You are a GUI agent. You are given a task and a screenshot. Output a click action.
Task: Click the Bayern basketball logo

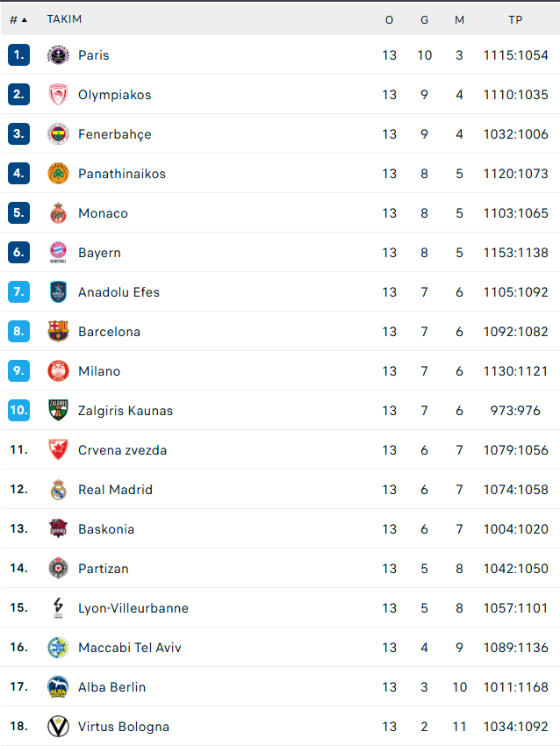[58, 253]
